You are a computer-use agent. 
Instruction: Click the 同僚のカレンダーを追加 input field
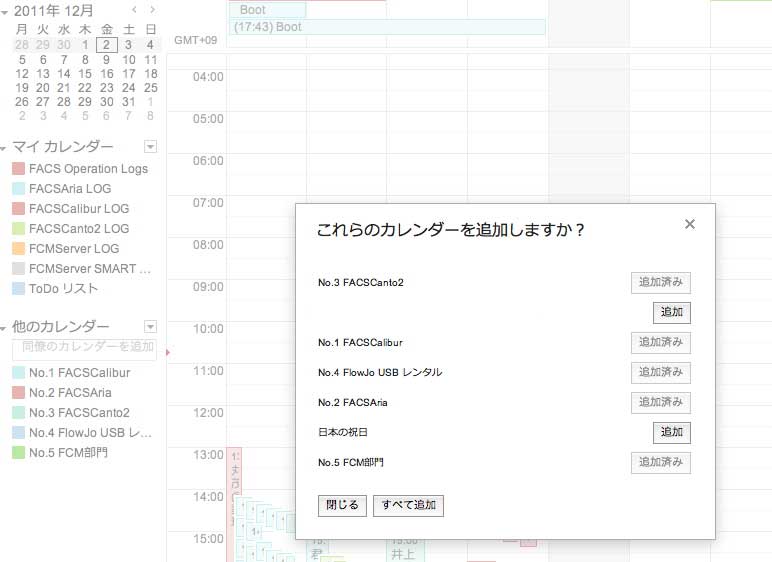click(84, 347)
